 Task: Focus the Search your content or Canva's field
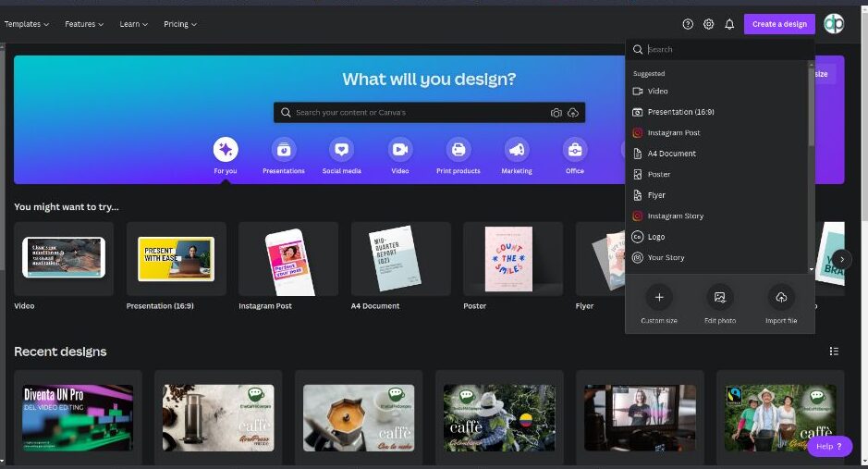point(429,113)
